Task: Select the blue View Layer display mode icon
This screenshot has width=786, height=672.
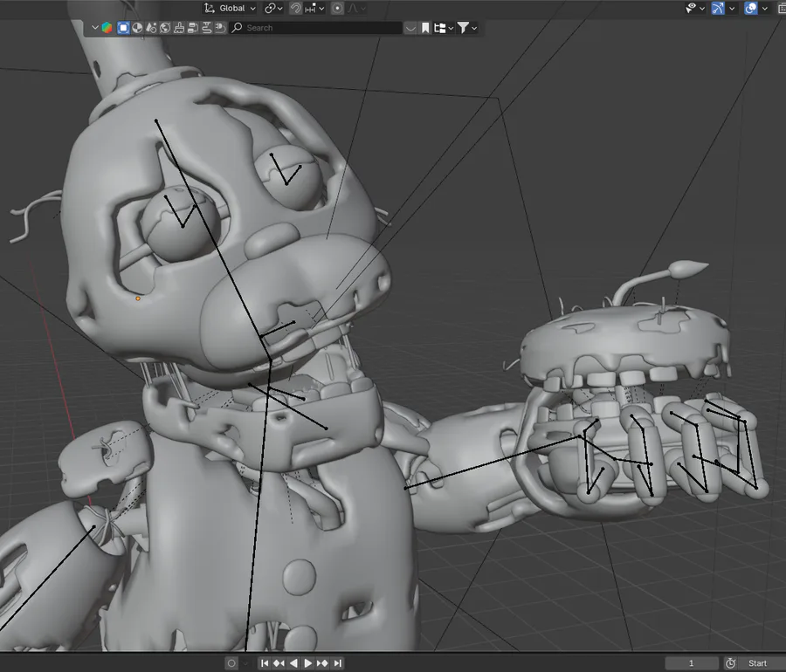Action: click(123, 28)
